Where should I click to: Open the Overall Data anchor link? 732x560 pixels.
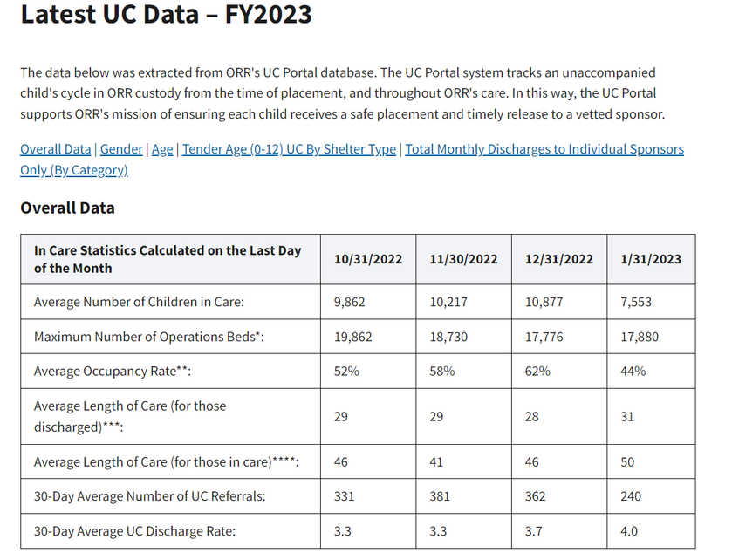coord(55,149)
